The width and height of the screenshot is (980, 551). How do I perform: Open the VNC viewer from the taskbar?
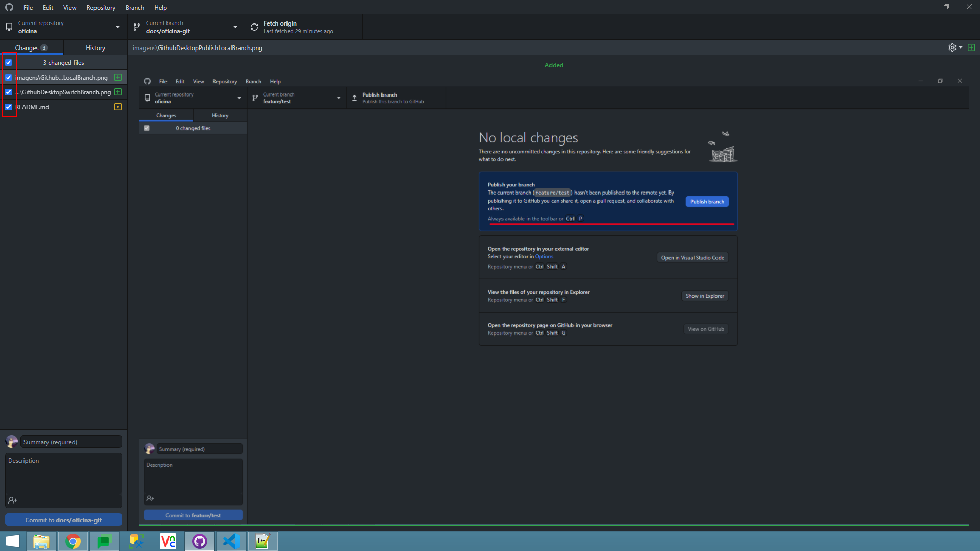point(168,541)
